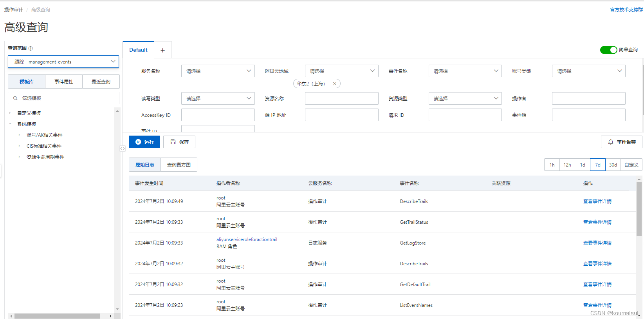644x319 pixels.
Task: Switch to the 事件属性 tab
Action: pos(64,82)
